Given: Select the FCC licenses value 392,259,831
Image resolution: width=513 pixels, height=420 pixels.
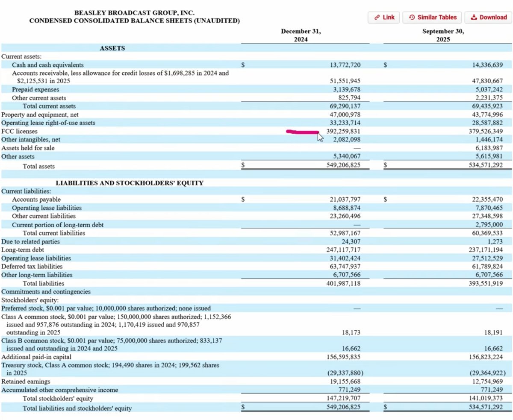Looking at the screenshot, I should click(343, 132).
